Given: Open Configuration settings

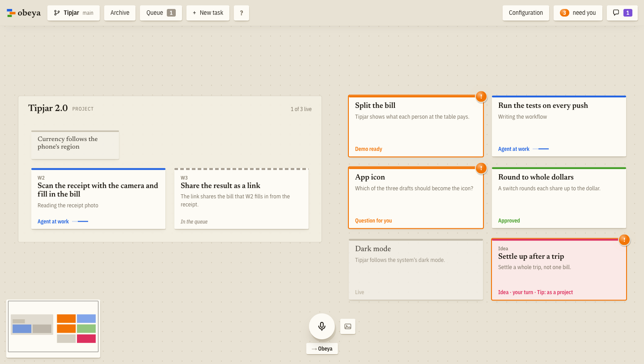Looking at the screenshot, I should click(x=526, y=13).
